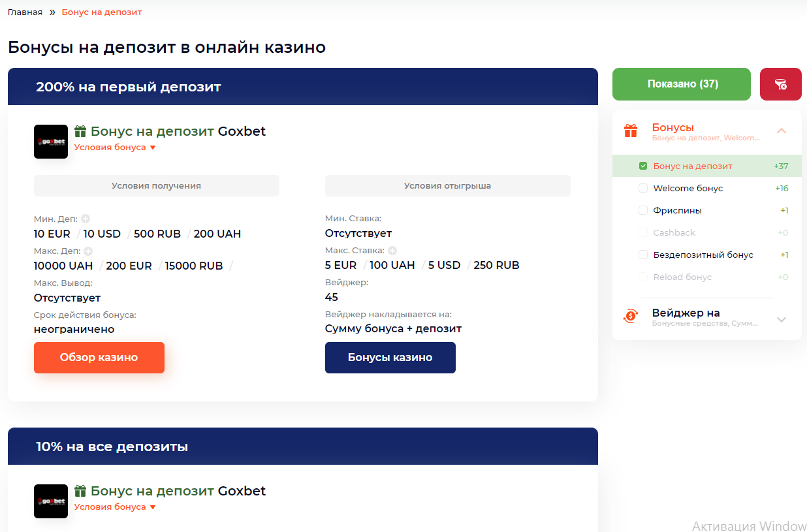Click the gift icon beside Бонусы section

[631, 131]
